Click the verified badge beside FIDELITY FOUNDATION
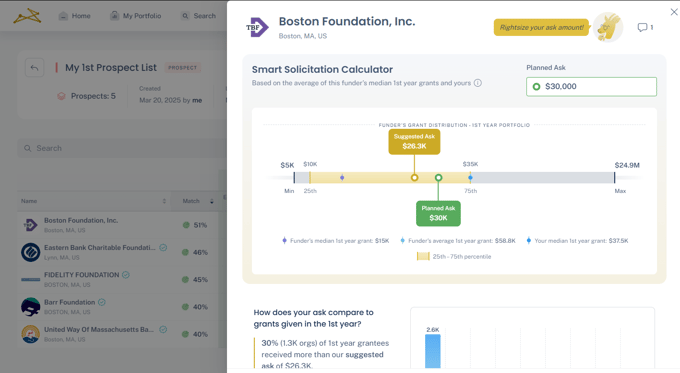Viewport: 680px width, 373px height. click(126, 275)
